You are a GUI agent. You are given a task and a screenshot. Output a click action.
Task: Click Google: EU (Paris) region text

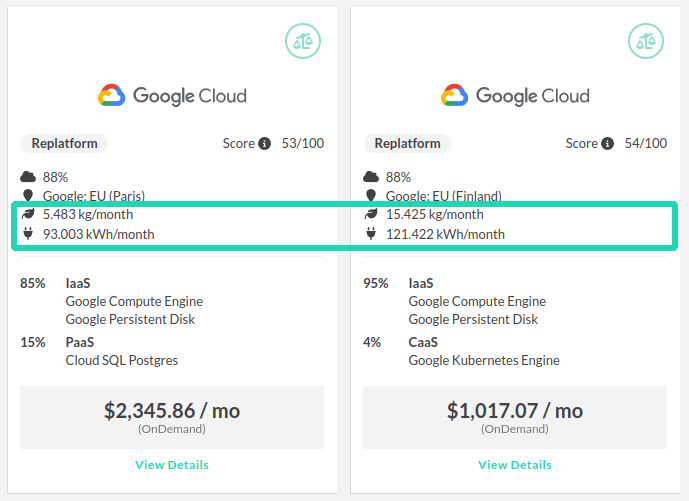pyautogui.click(x=94, y=196)
